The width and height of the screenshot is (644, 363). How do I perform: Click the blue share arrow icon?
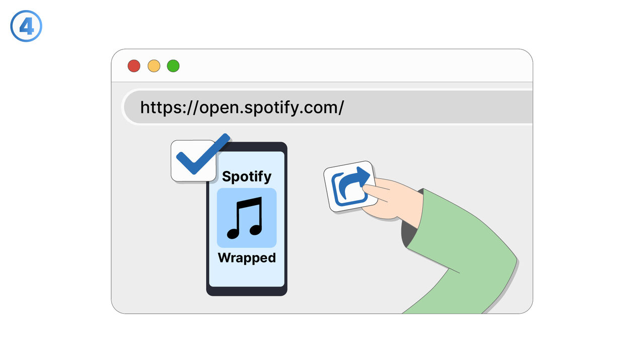coord(351,186)
